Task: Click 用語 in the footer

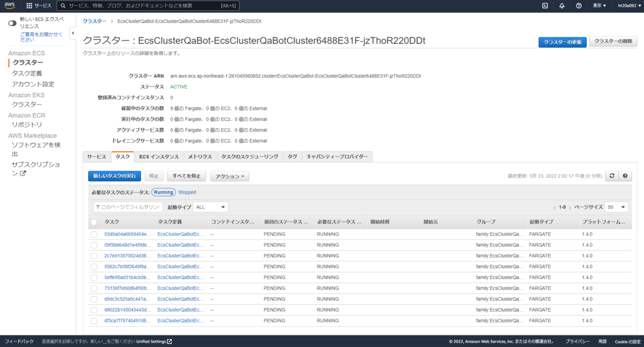Action: coord(602,342)
